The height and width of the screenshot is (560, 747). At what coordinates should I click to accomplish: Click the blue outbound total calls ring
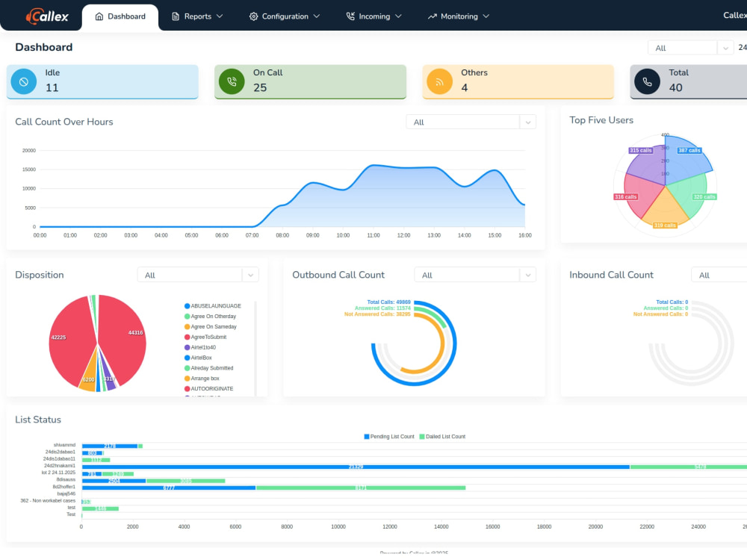pos(454,343)
